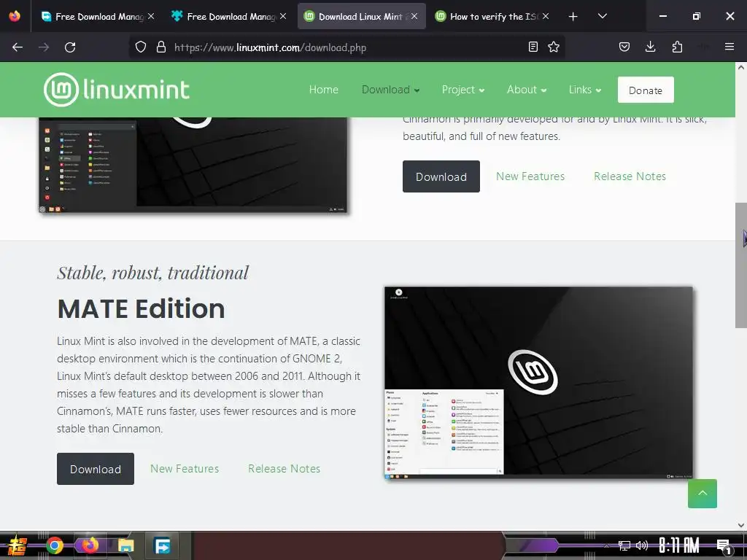Open the extensions puzzle icon
This screenshot has width=747, height=560.
(677, 47)
